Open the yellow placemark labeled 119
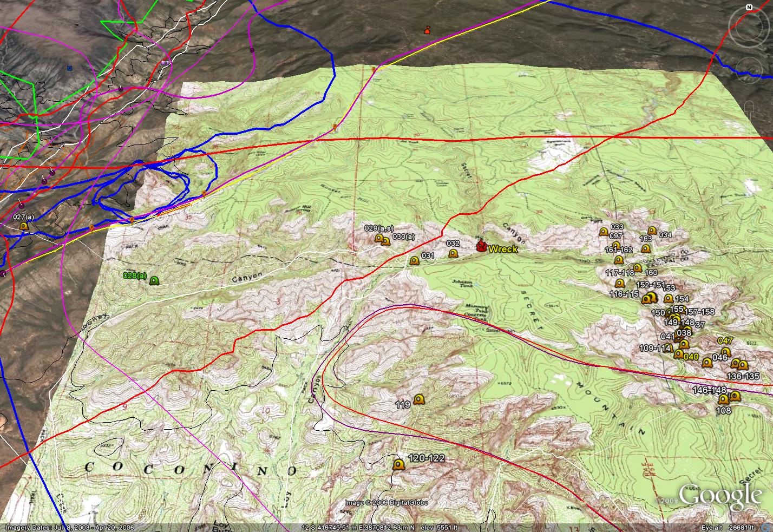 tap(418, 400)
